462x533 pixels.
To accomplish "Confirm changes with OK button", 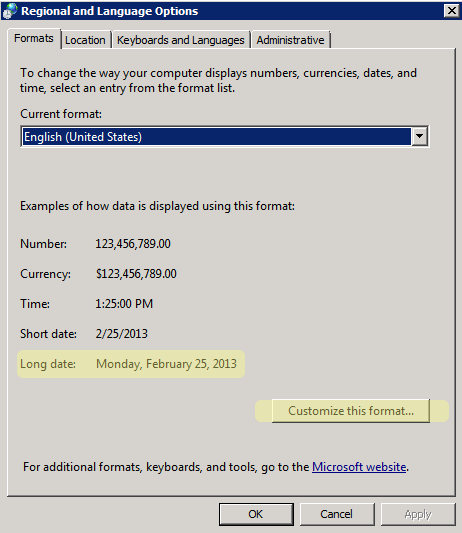I will (256, 514).
